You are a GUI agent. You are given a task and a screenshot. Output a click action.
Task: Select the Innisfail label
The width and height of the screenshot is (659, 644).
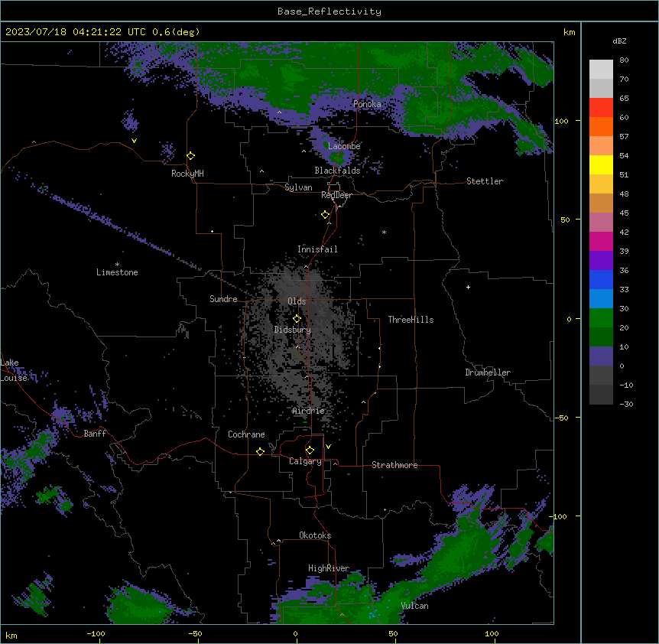coord(317,249)
